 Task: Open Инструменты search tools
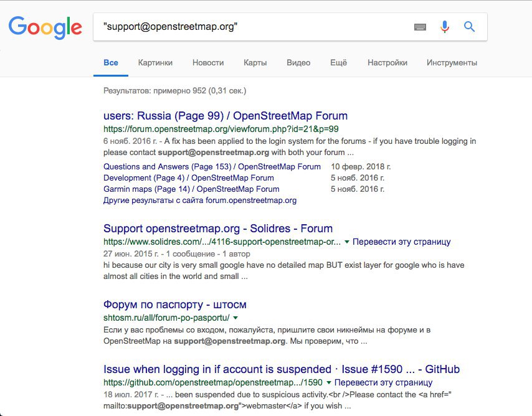[452, 63]
